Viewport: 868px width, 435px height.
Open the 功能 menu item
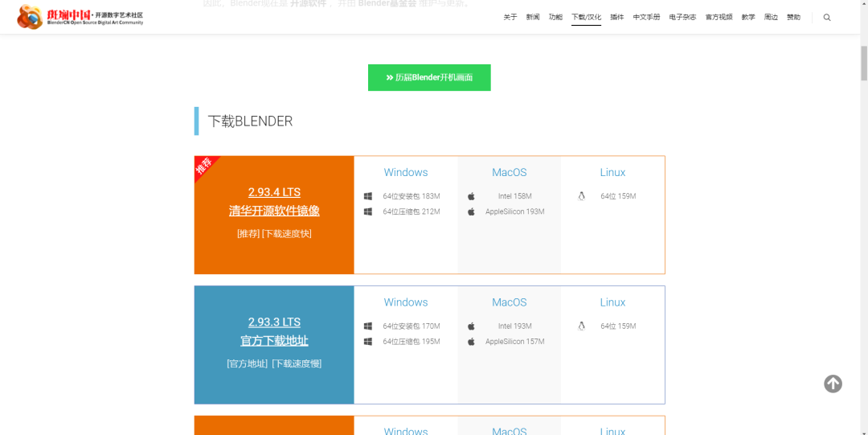point(555,17)
